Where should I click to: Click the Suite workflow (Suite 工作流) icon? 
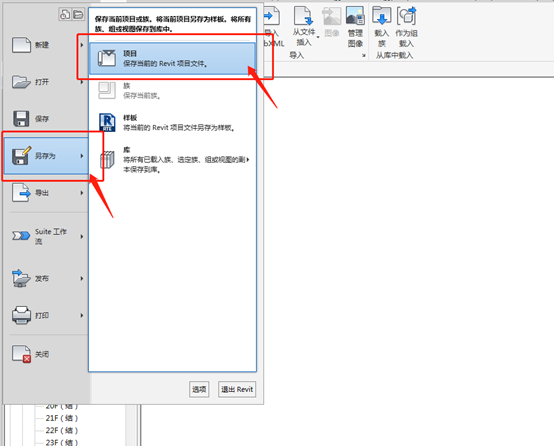coord(21,236)
